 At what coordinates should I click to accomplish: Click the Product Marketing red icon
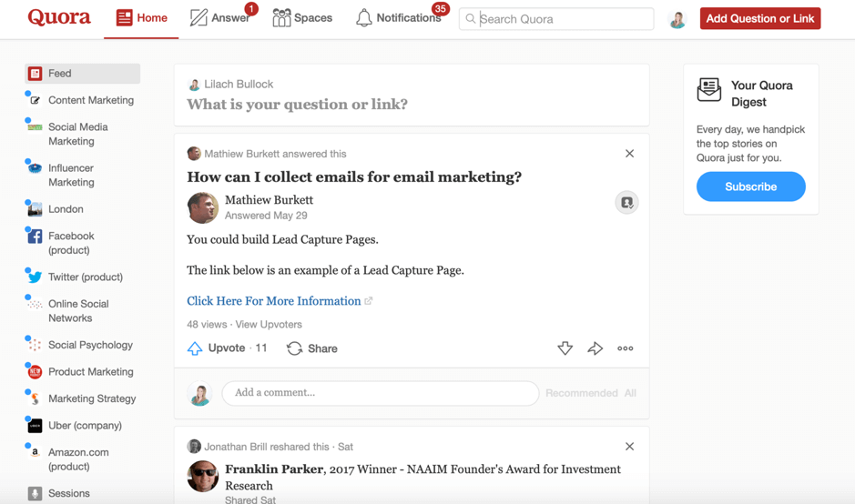(35, 372)
